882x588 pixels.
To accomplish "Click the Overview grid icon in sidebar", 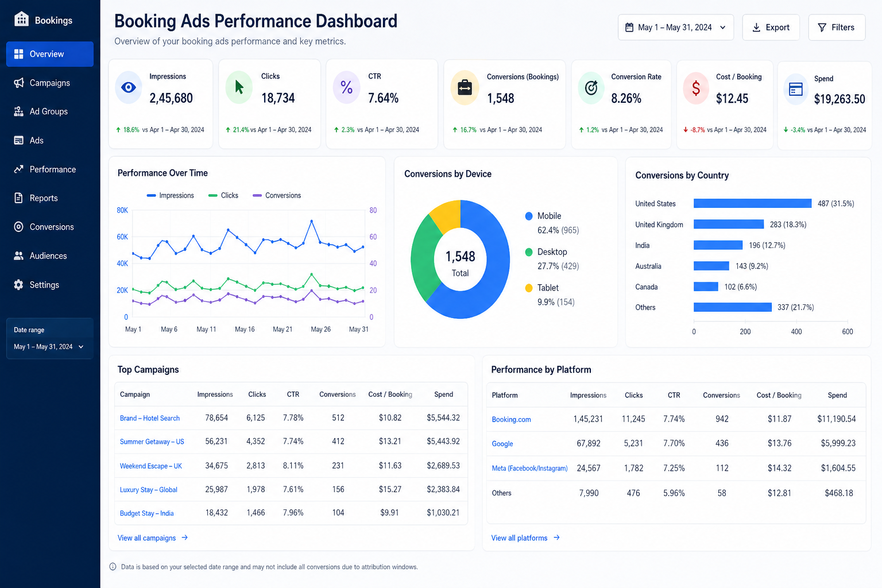I will [19, 54].
